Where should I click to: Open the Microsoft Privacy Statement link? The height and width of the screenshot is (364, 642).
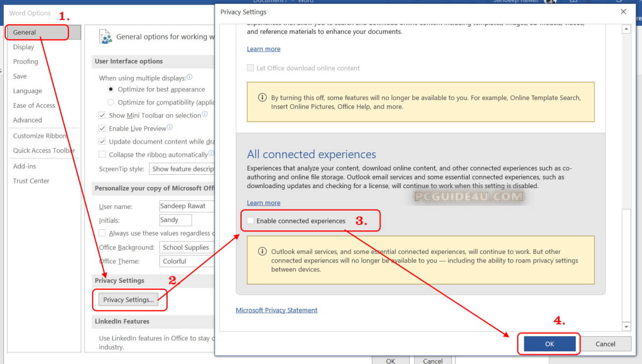277,310
